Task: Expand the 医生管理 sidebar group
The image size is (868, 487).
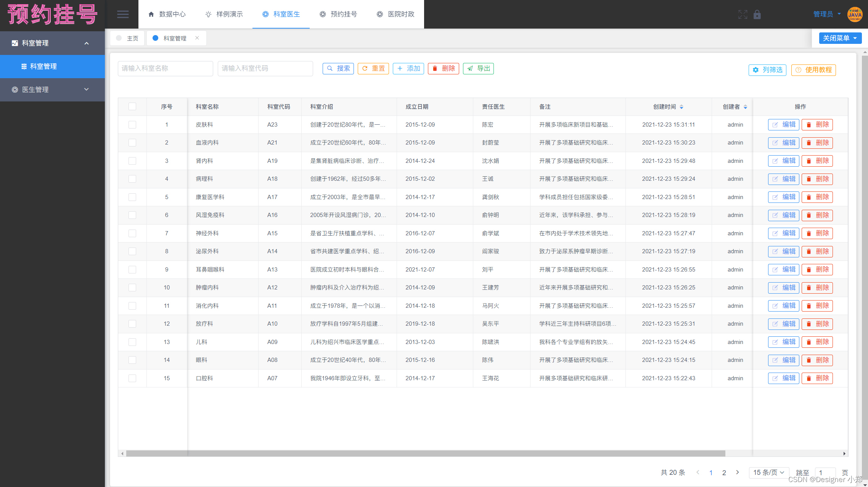Action: point(87,89)
